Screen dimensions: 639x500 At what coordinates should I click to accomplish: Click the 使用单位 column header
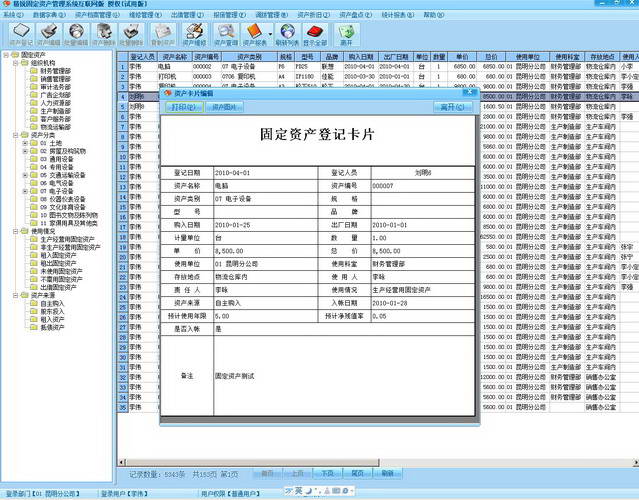pos(527,57)
